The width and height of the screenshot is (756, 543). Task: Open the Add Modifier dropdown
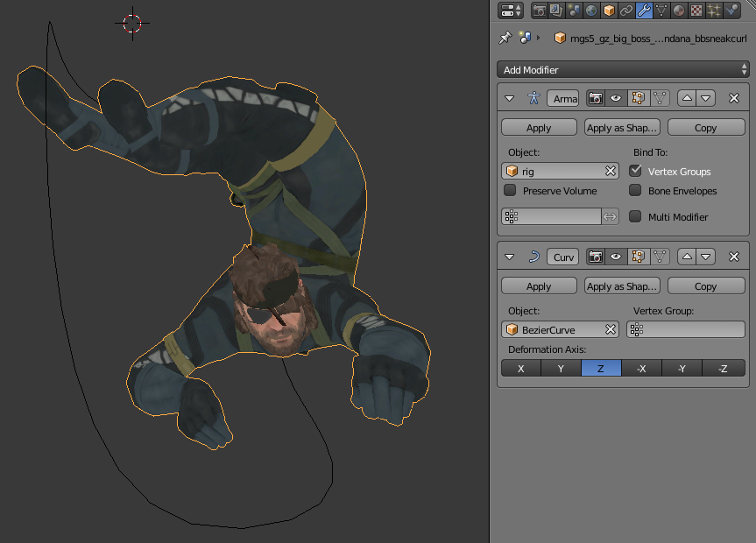point(623,69)
